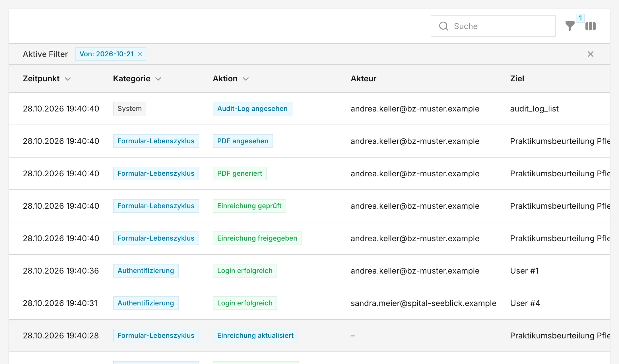Click Authentifizierung tag in the 19:40:31 row
This screenshot has height=364, width=619.
coord(146,303)
